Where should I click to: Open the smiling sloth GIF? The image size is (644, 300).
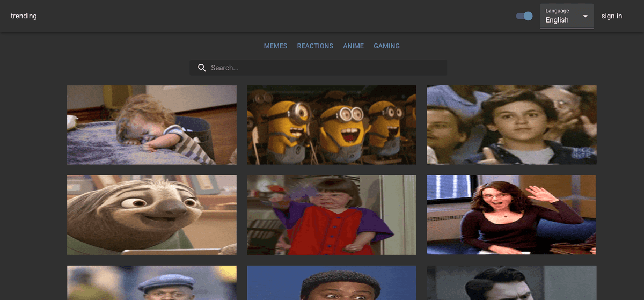152,215
